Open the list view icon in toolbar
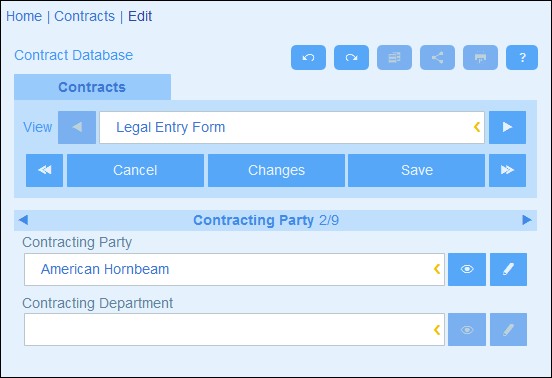Image resolution: width=552 pixels, height=378 pixels. pyautogui.click(x=394, y=57)
